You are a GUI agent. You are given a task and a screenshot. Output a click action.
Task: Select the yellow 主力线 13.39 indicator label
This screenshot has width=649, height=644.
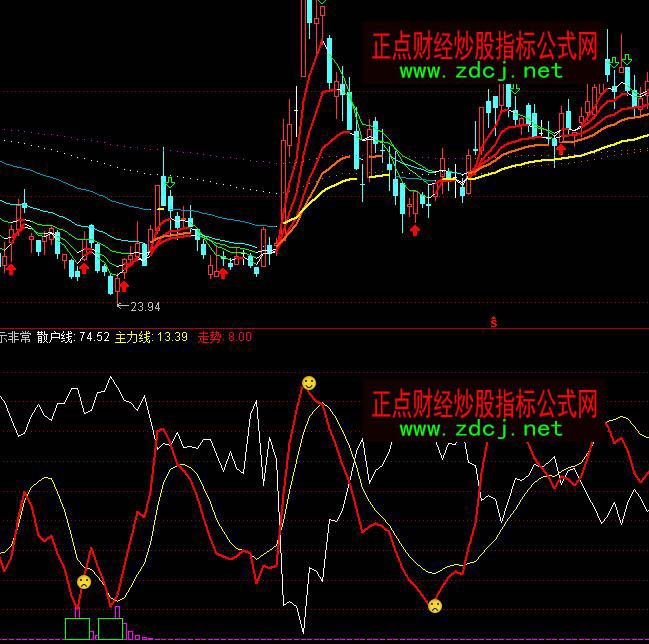(x=151, y=338)
